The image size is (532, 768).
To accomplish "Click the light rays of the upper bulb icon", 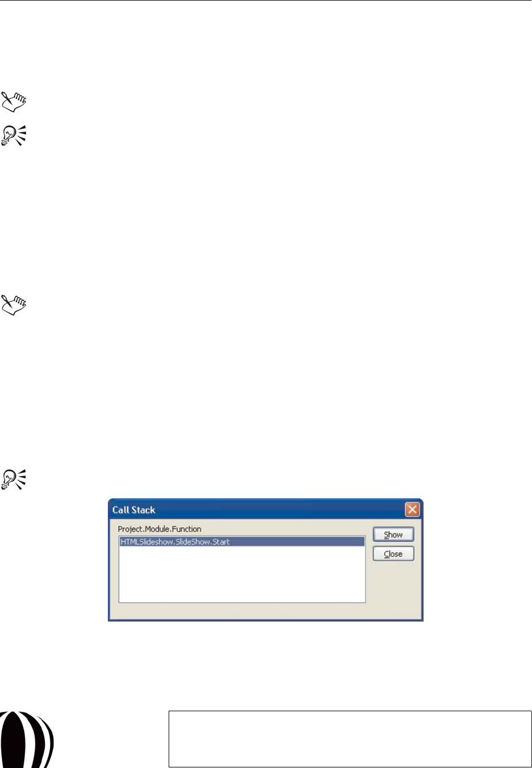I will pos(22,135).
